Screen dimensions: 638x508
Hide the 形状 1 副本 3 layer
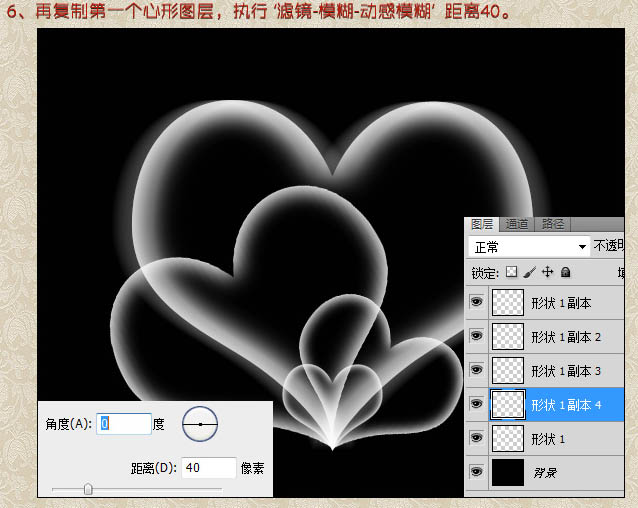[476, 370]
